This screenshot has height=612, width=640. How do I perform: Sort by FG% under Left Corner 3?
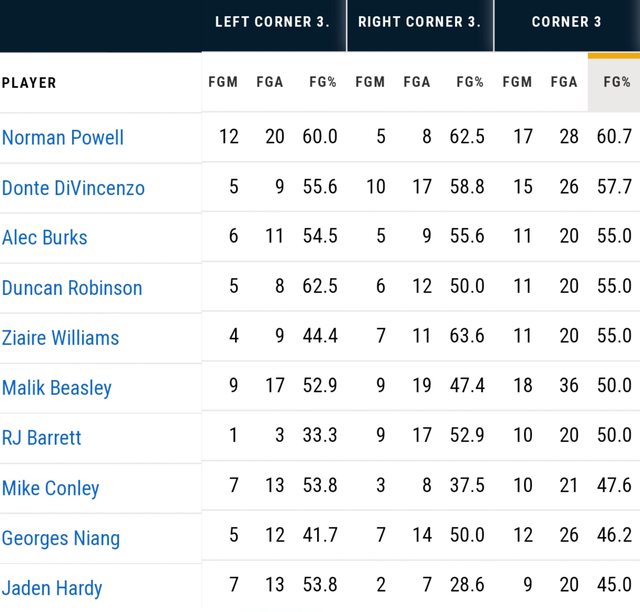(320, 82)
